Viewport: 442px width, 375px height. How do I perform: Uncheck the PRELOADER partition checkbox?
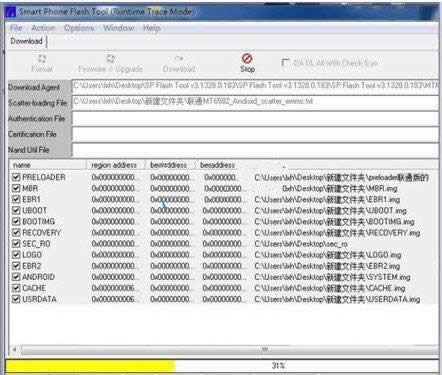16,177
